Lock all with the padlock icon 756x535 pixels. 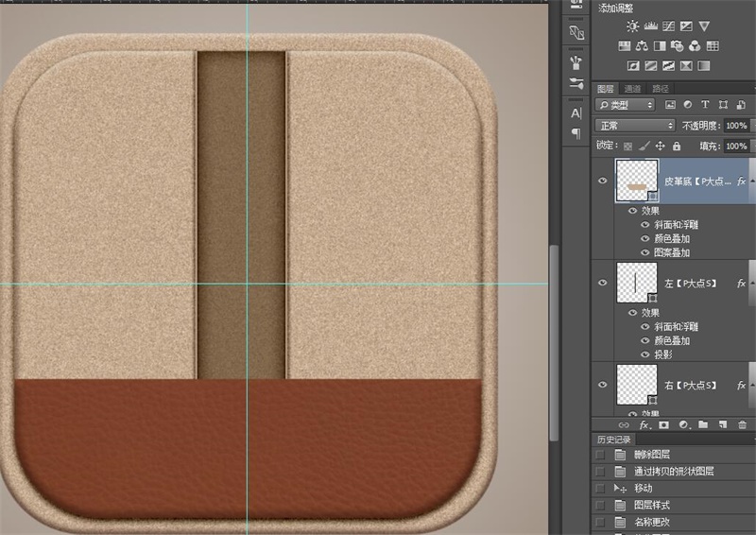(677, 146)
